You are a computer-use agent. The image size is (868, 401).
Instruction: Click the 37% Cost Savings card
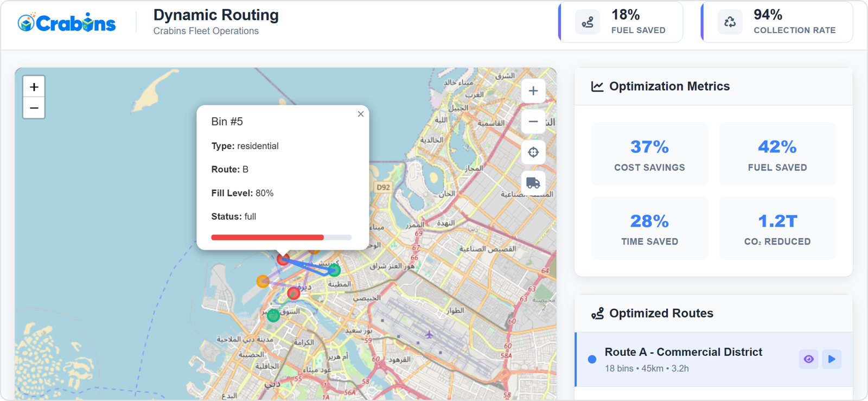[x=649, y=154]
